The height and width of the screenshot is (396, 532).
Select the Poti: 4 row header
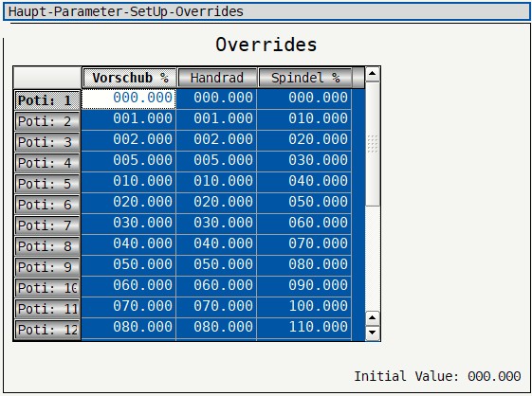point(47,163)
